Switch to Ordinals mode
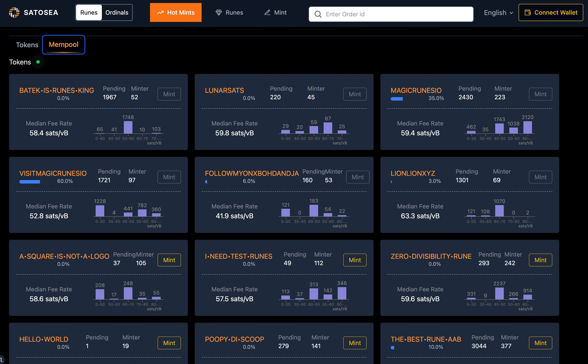The image size is (588, 364). [117, 12]
